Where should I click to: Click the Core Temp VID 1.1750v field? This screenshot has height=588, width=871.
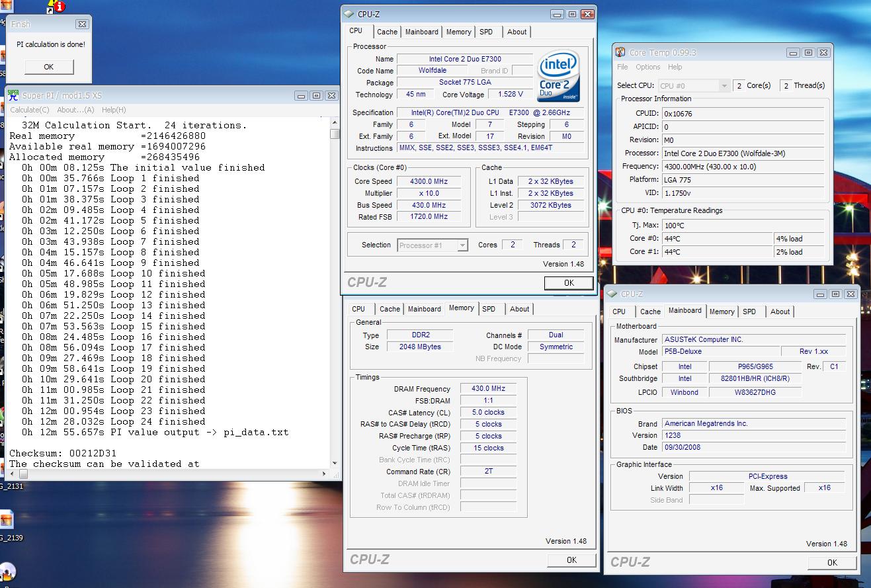click(743, 193)
